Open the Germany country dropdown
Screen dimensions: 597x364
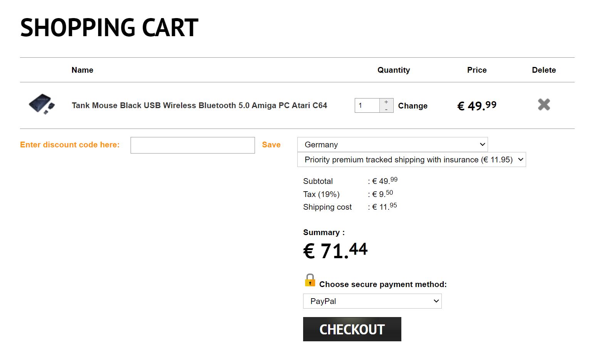coord(392,145)
